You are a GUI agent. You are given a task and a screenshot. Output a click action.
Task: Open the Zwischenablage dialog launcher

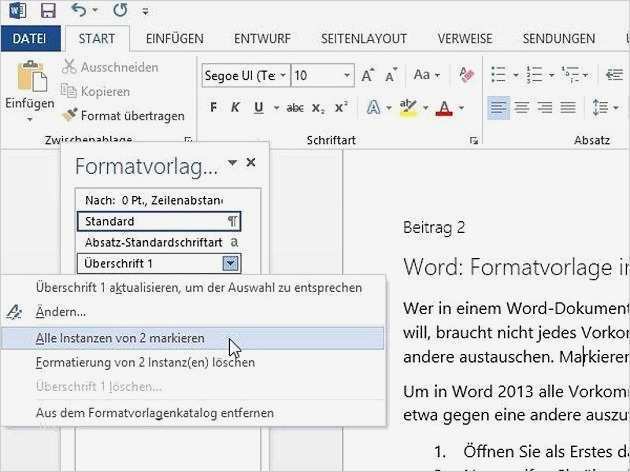click(188, 139)
